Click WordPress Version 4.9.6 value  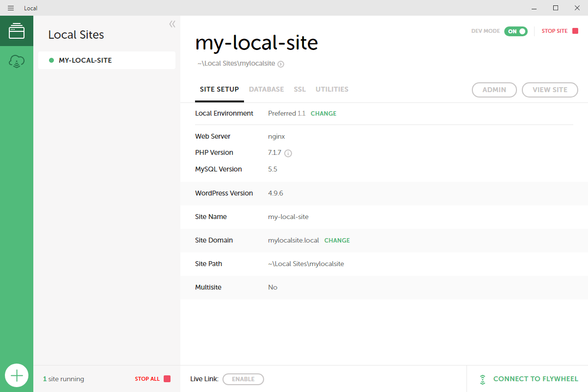tap(275, 193)
